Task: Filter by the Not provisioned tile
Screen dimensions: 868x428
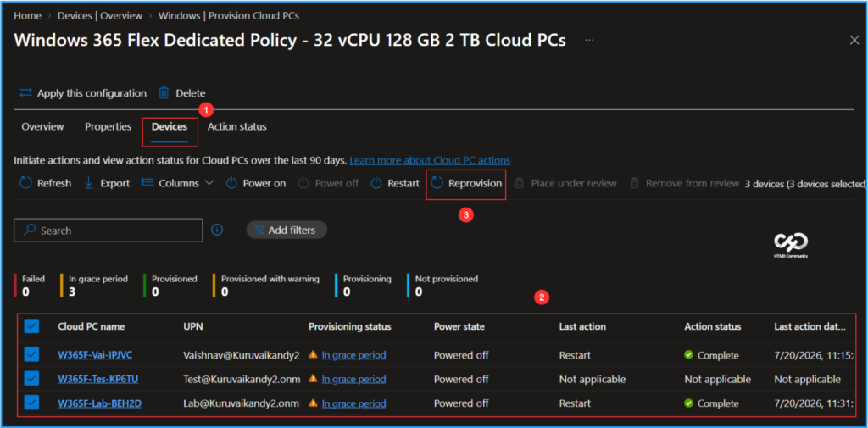Action: pyautogui.click(x=444, y=285)
